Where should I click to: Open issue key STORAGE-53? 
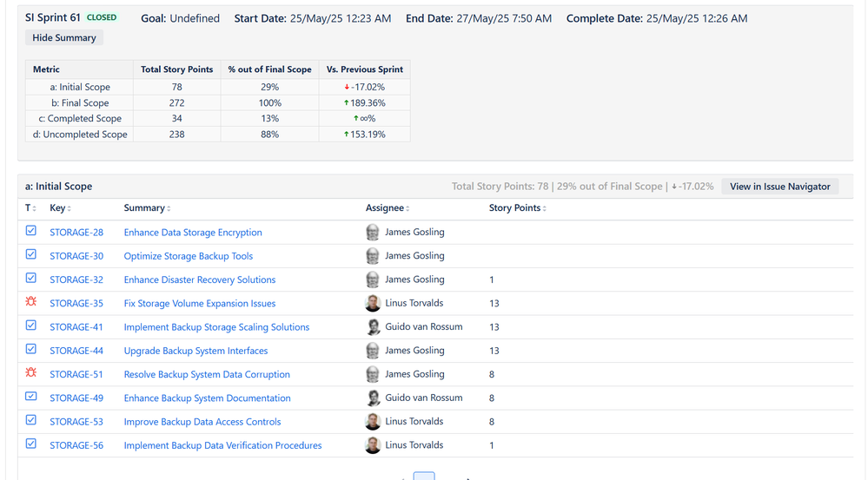[x=76, y=421]
